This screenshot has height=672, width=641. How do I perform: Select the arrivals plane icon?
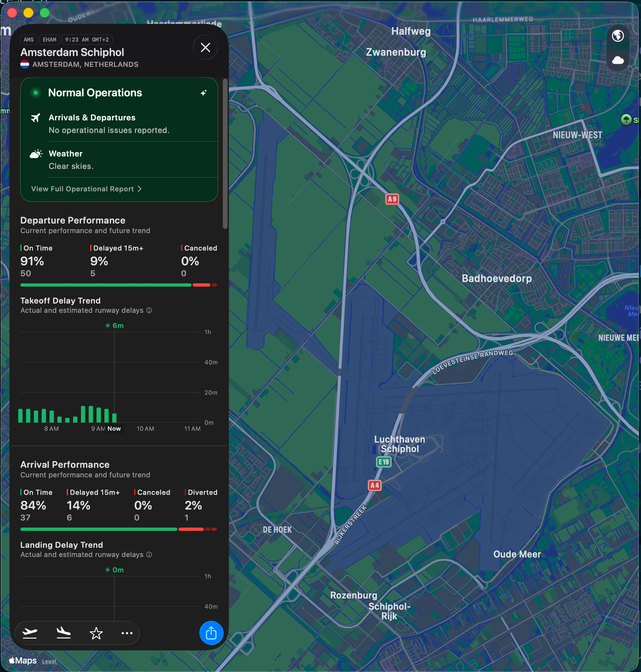[x=63, y=633]
